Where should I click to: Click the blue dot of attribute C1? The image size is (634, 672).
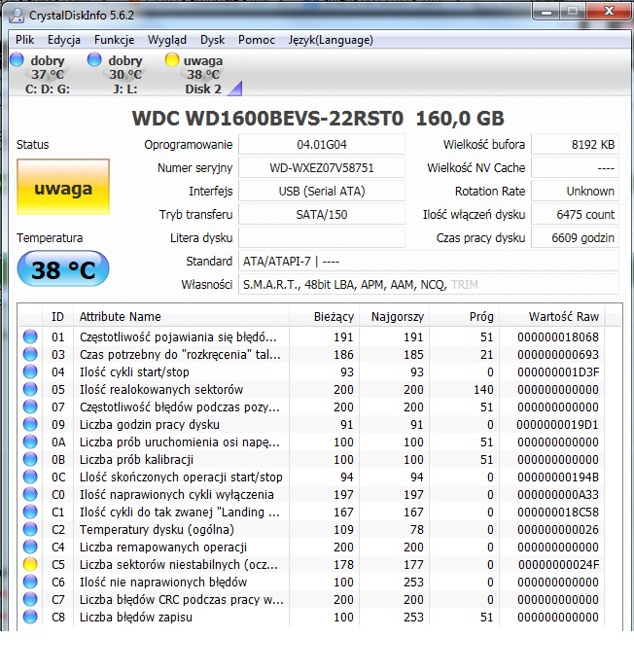tap(30, 512)
